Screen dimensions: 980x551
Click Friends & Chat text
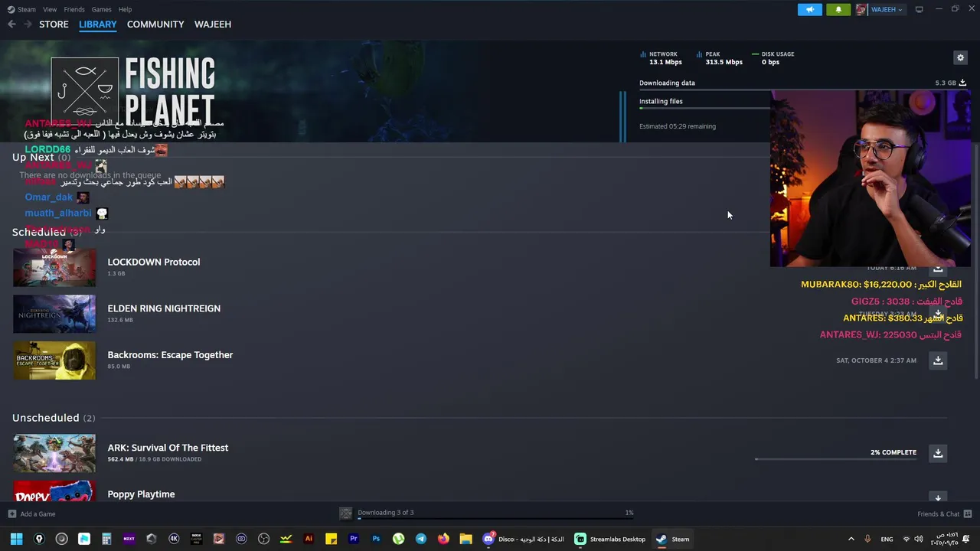(x=938, y=514)
